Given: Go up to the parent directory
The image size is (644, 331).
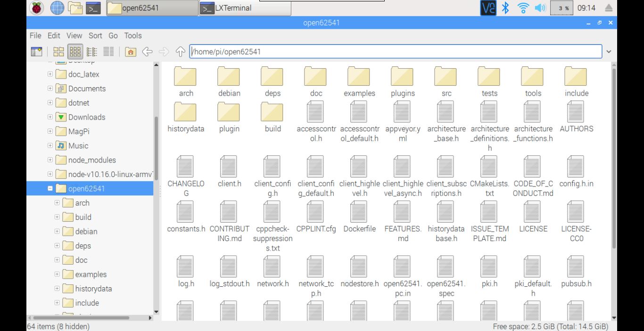Looking at the screenshot, I should (180, 51).
